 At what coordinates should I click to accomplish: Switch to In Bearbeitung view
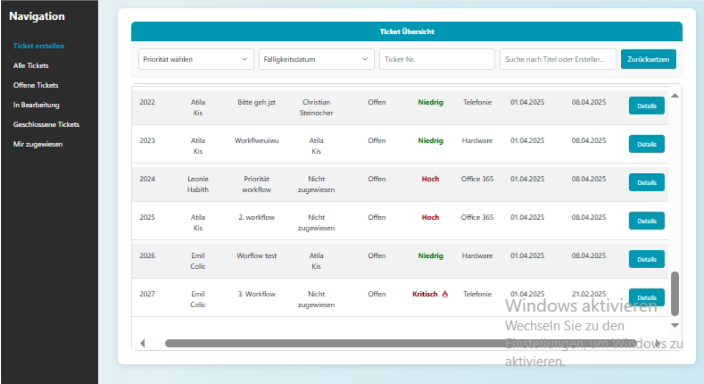coord(36,105)
